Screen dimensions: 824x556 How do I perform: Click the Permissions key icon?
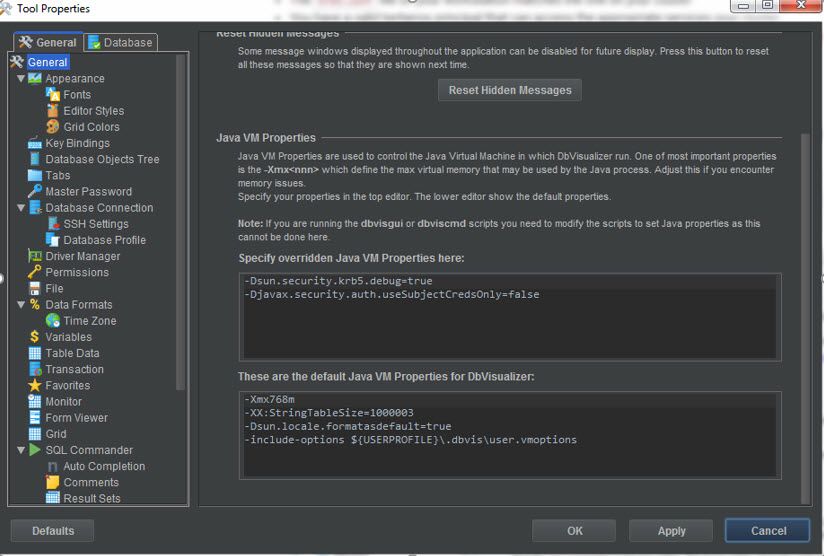[x=35, y=272]
